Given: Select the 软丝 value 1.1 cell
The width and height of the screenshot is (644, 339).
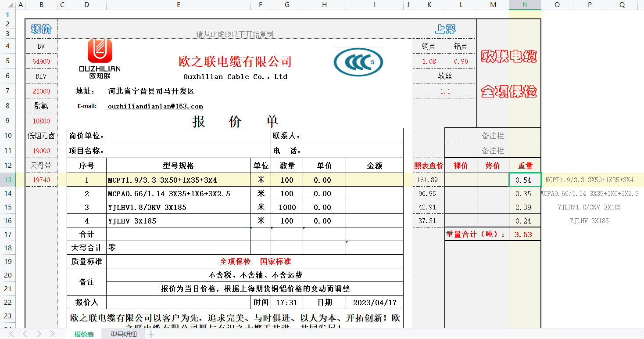Looking at the screenshot, I should coord(445,91).
